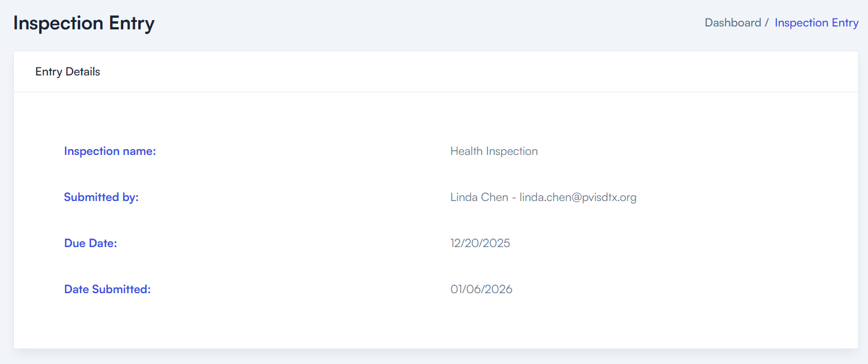Click the 'Date Submitted:' field label

107,290
